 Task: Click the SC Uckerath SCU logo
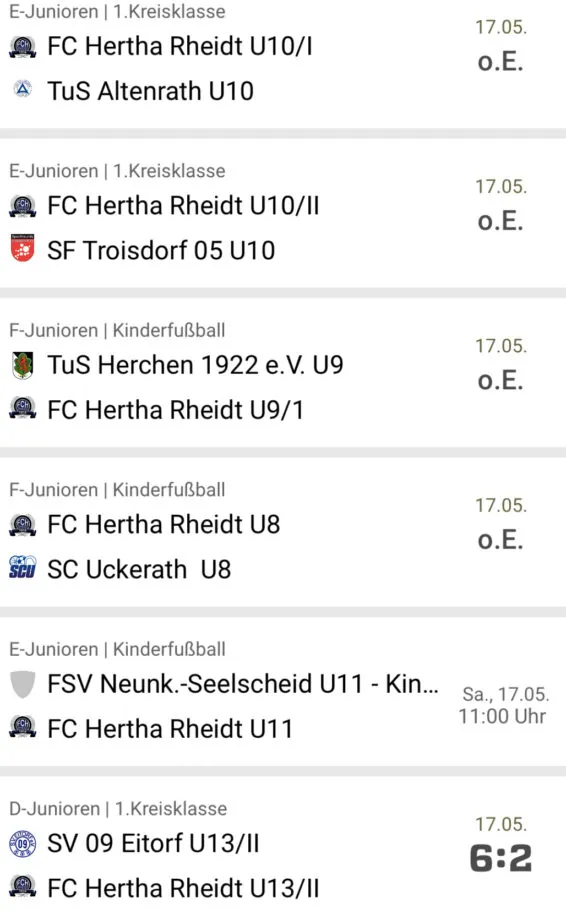tap(23, 567)
